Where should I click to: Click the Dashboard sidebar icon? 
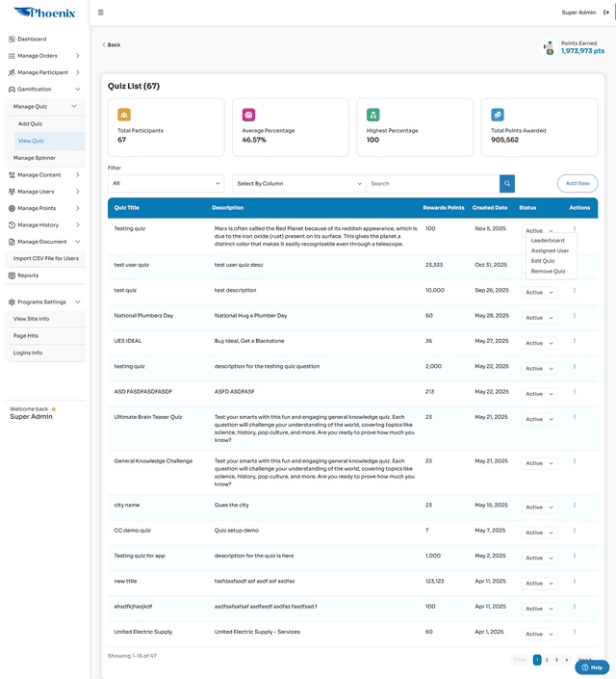coord(12,39)
